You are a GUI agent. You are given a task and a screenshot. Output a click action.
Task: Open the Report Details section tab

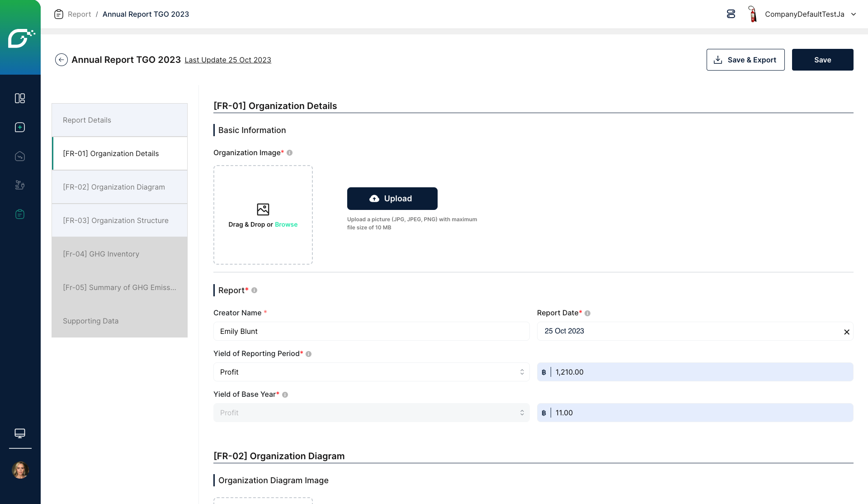click(120, 120)
